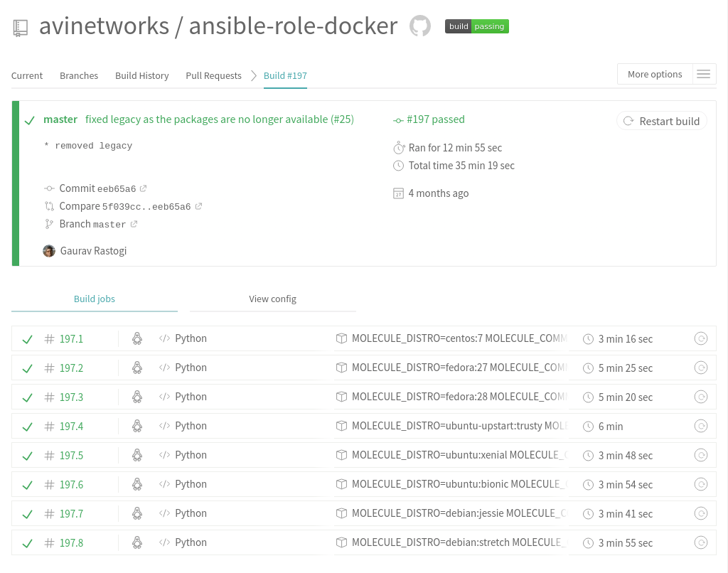Click 'Ran for 12 min 55 sec' text

pyautogui.click(x=455, y=148)
